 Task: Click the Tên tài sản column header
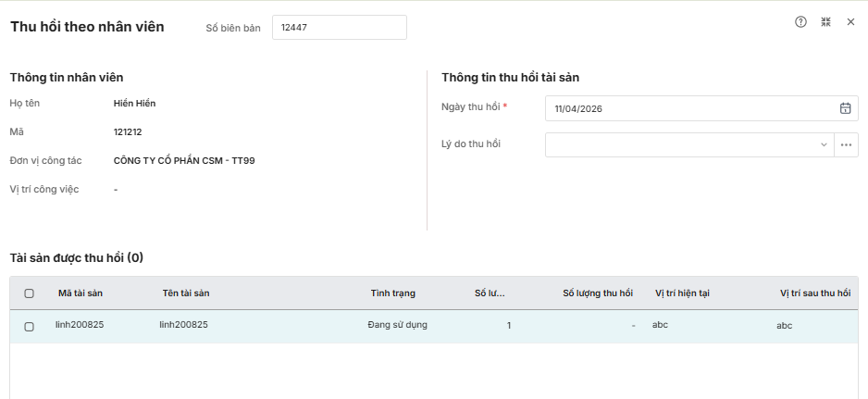(x=186, y=293)
